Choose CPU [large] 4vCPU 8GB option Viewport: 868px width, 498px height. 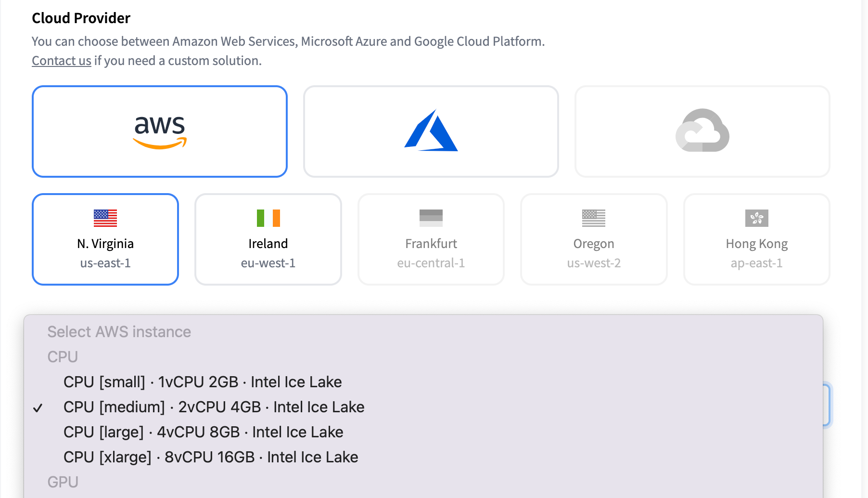point(203,432)
